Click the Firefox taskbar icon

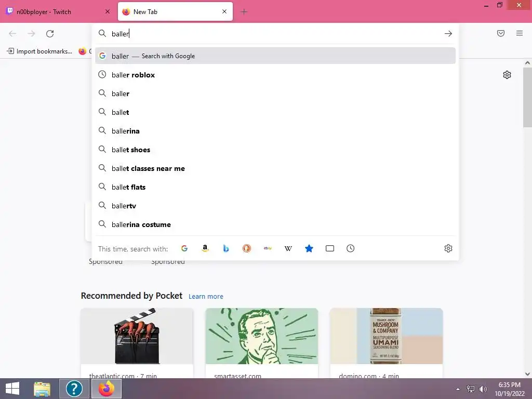(x=107, y=389)
